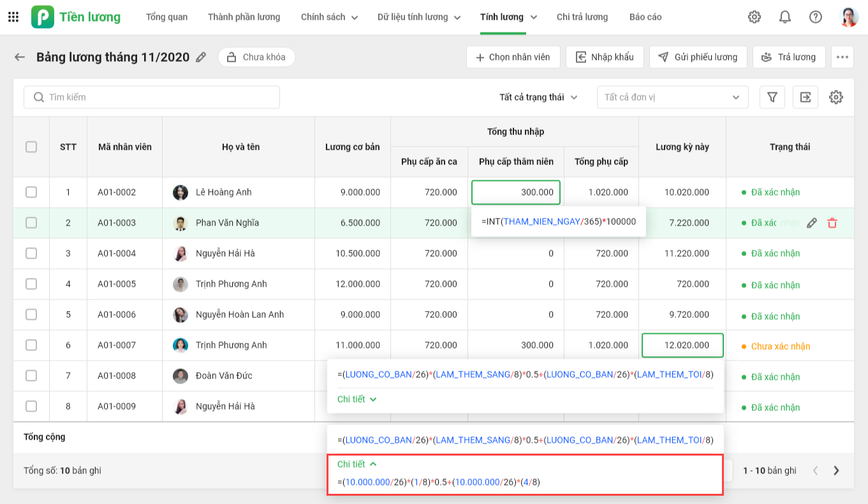Screen dimensions: 868x504
Task: Open the help question mark icon
Action: (x=816, y=17)
